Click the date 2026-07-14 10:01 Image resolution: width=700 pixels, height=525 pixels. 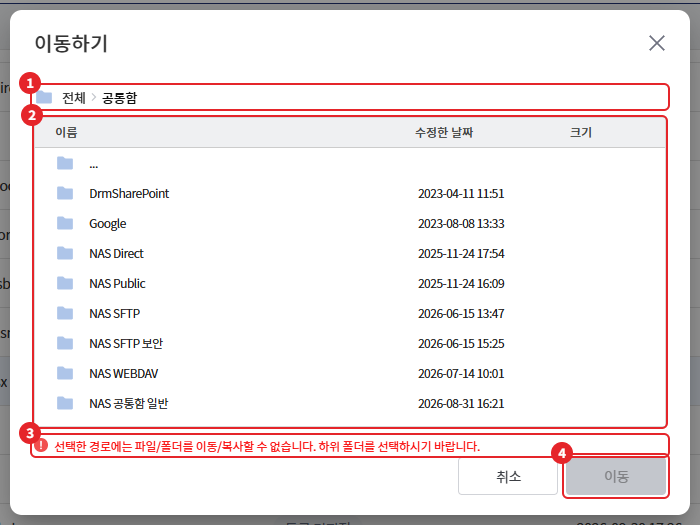tap(461, 373)
